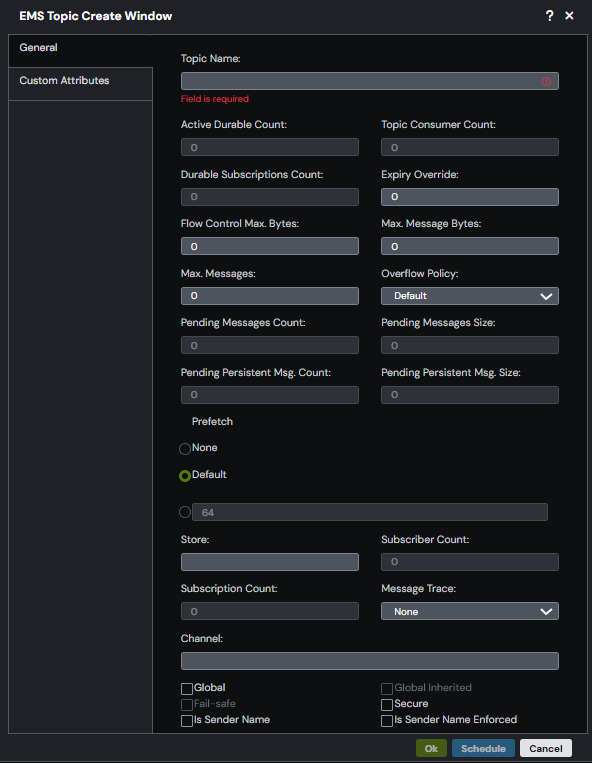
Task: Select the None prefetch radio button
Action: (x=185, y=449)
